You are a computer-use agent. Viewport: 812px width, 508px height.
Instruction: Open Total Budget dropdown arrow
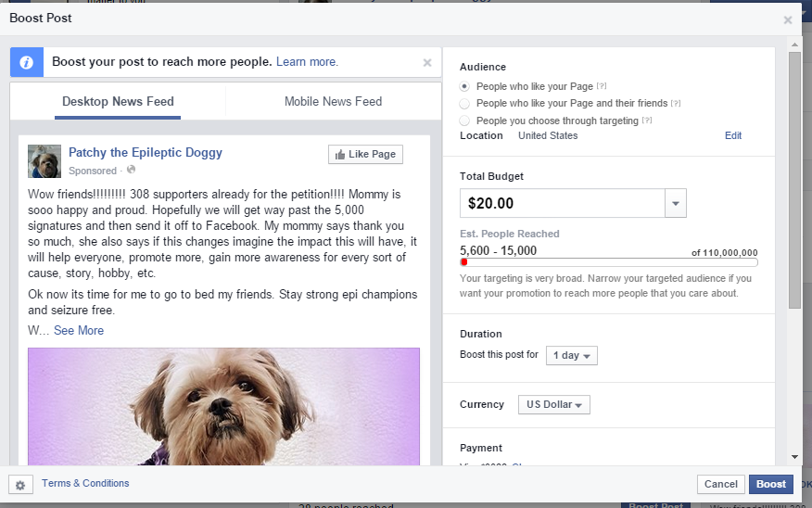[x=676, y=204]
